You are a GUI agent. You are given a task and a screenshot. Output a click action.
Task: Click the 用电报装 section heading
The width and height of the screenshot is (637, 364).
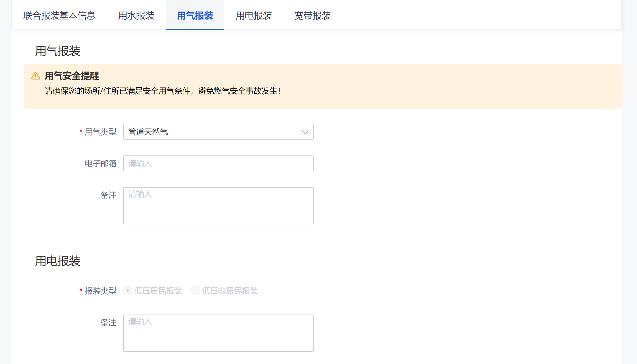[x=58, y=261]
